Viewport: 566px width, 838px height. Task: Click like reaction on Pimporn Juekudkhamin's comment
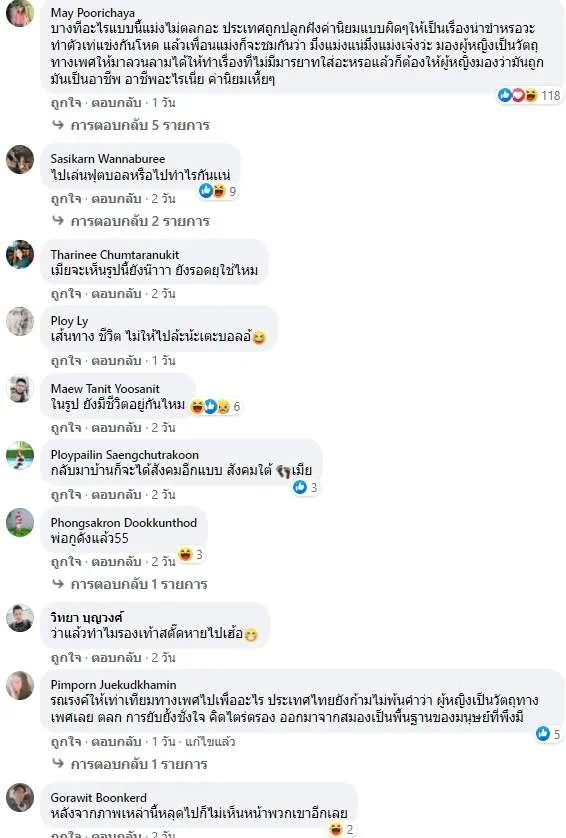[549, 734]
